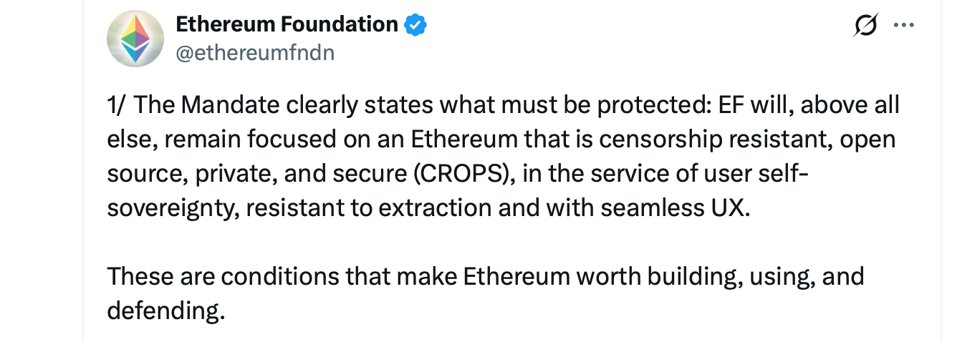Viewport: 980px width, 342px height.
Task: Click the "seamless UX" phrase
Action: 675,208
